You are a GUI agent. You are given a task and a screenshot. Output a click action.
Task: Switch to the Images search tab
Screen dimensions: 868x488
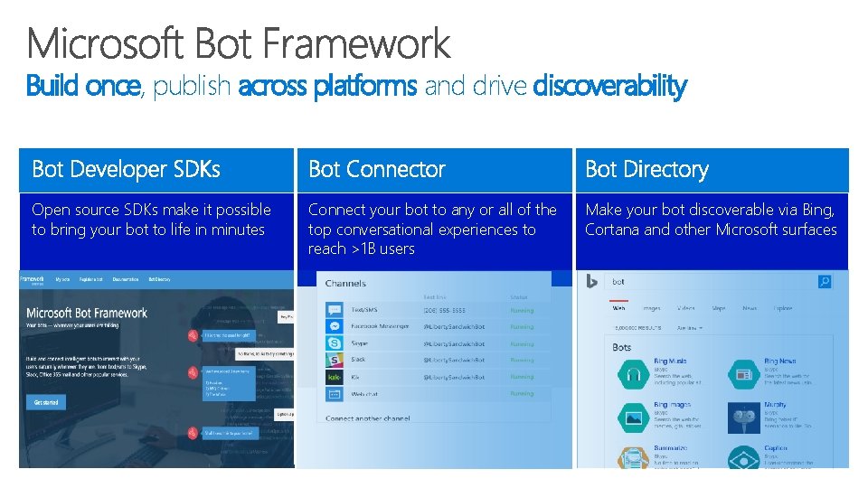[x=652, y=308]
